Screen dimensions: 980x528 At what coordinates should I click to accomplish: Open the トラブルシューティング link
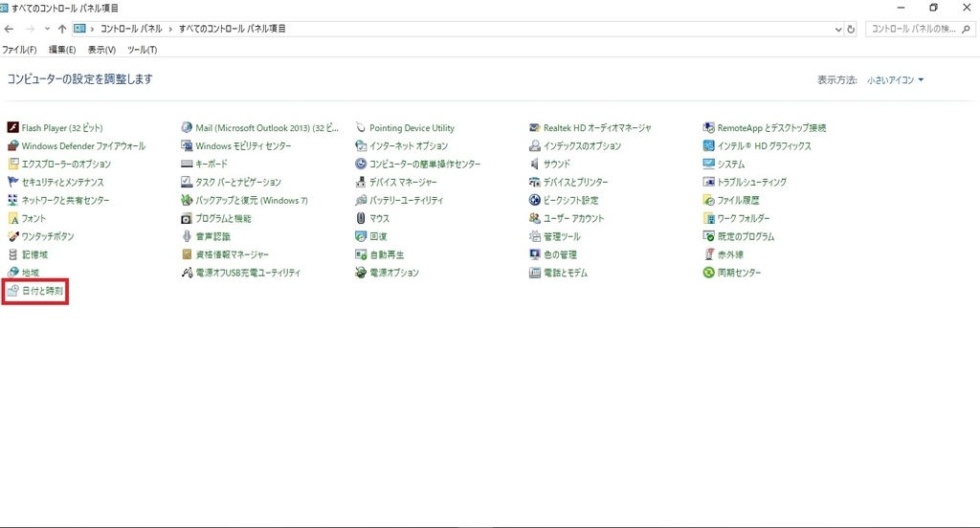[751, 182]
